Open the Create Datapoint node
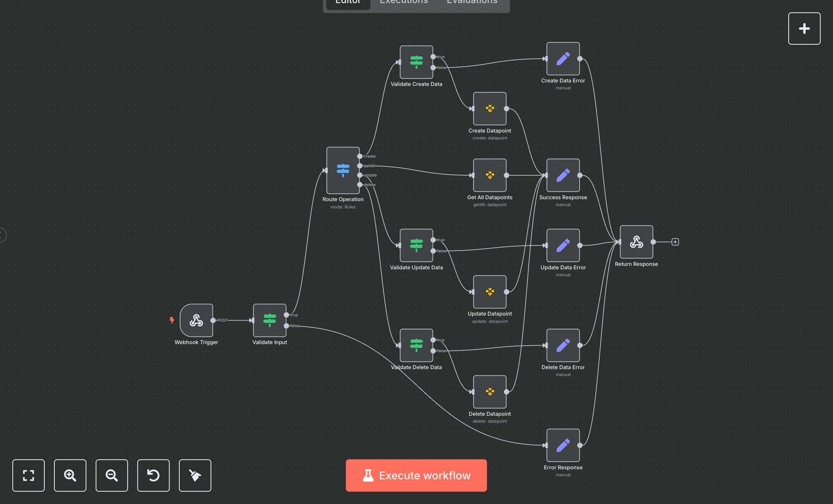 pyautogui.click(x=489, y=109)
